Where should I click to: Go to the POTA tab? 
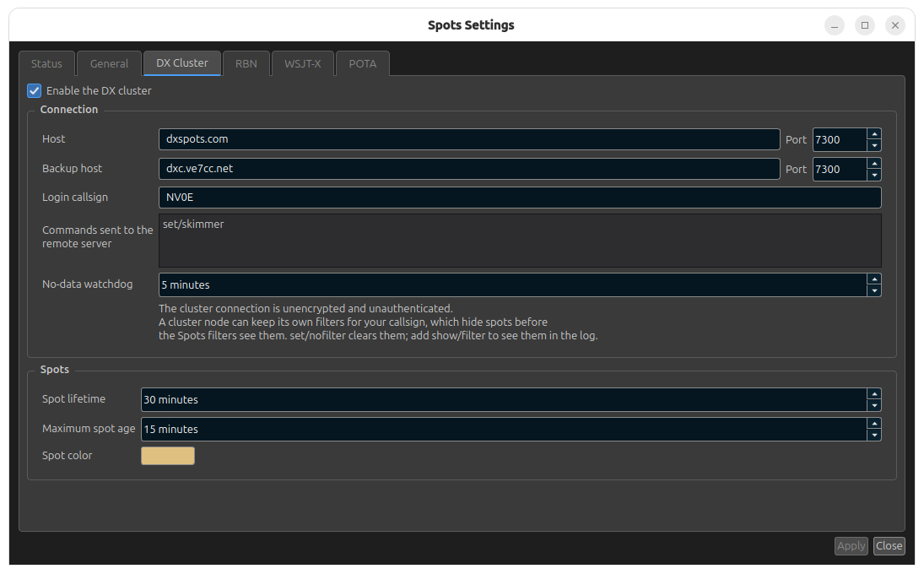(362, 63)
